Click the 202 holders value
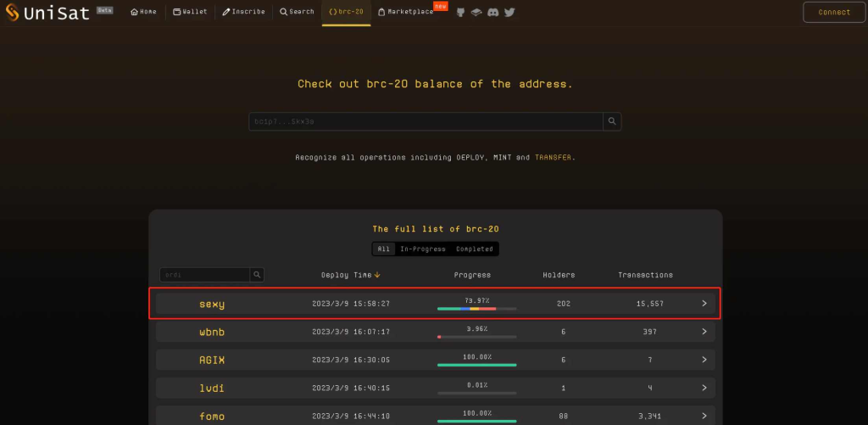 point(564,304)
